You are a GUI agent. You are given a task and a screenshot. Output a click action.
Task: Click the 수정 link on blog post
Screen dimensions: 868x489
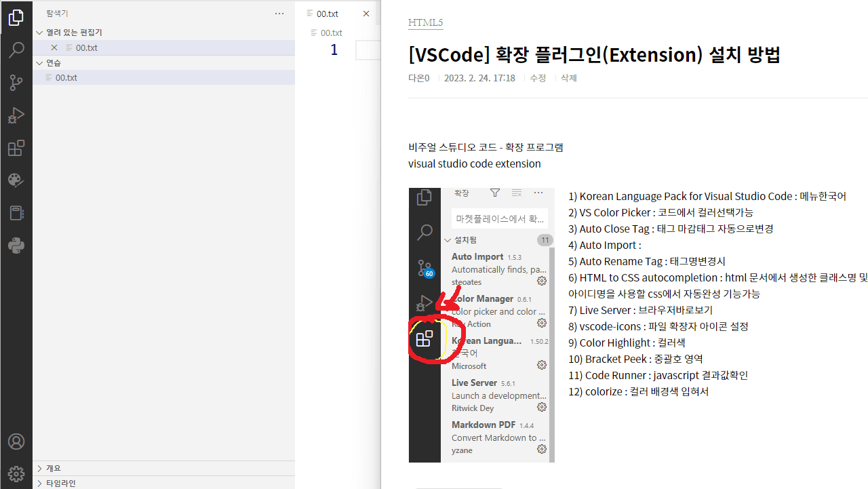tap(538, 78)
